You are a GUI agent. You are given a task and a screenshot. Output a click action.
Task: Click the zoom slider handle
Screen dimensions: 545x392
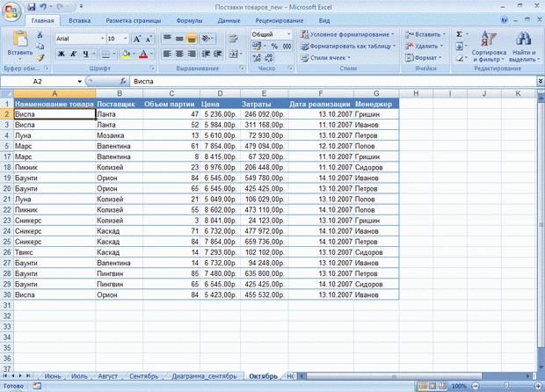[506, 386]
